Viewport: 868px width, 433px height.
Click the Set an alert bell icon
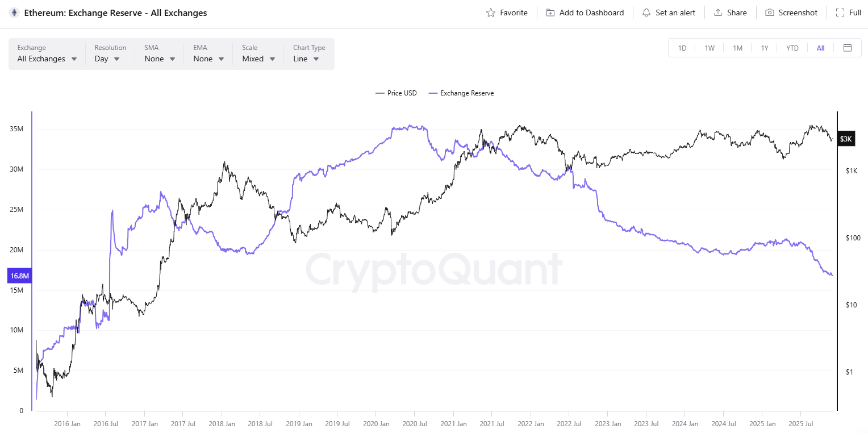(x=646, y=12)
